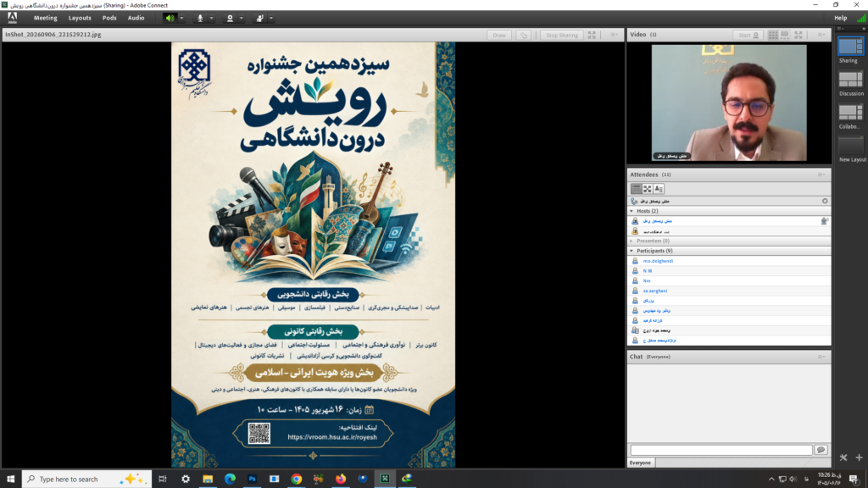The width and height of the screenshot is (868, 488).
Task: Toggle the microphone in the toolbar
Action: pyautogui.click(x=200, y=19)
